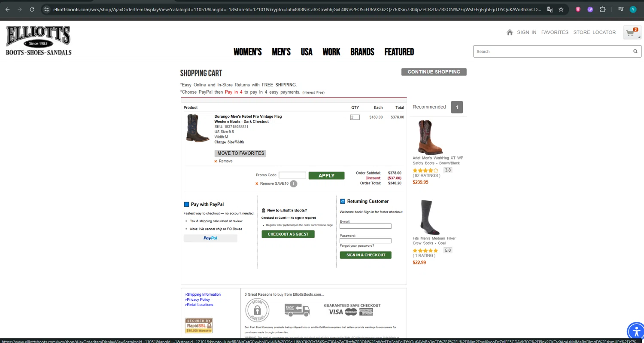Viewport: 644px width, 343px height.
Task: Click the browser back arrow
Action: click(7, 9)
